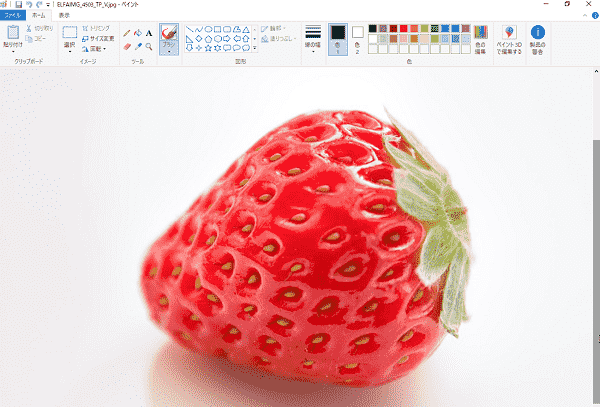Select the Eraser tool

point(127,47)
